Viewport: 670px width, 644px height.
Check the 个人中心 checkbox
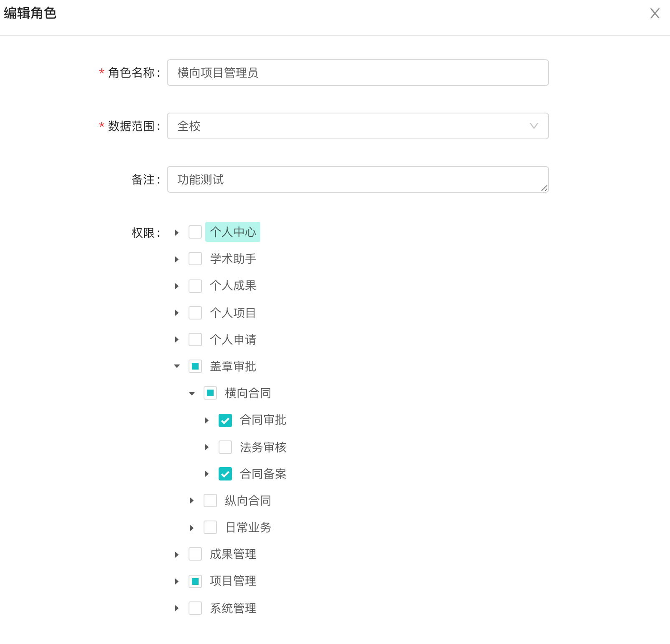195,232
